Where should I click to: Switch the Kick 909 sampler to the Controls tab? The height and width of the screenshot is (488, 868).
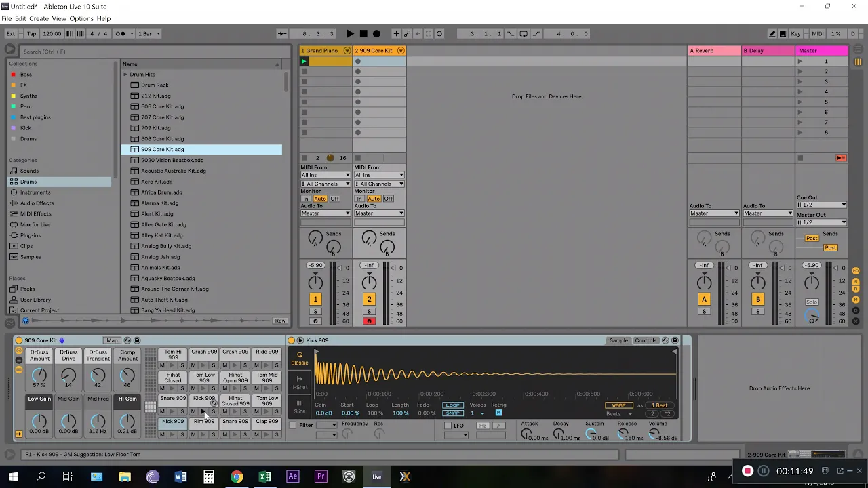click(646, 340)
